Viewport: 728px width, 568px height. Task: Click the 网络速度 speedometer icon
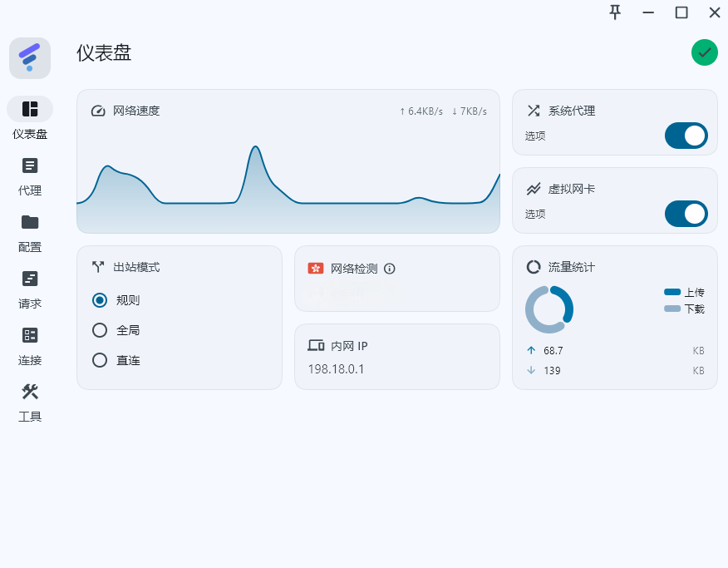98,111
